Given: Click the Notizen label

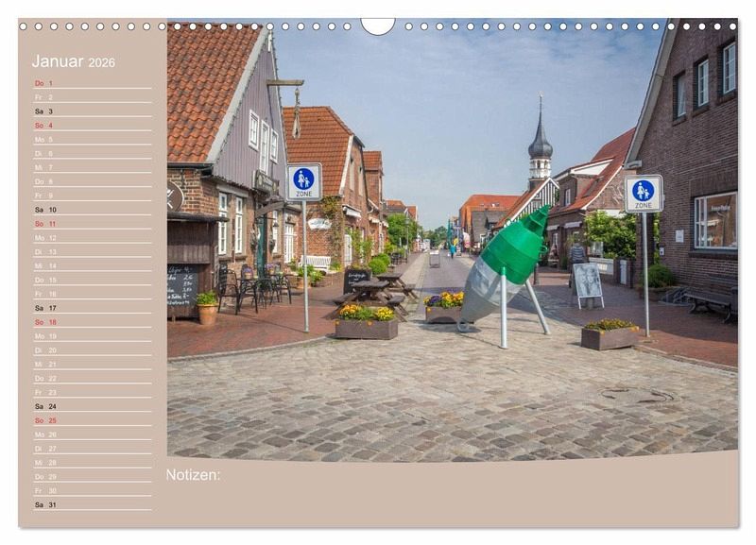Looking at the screenshot, I should pyautogui.click(x=193, y=475).
